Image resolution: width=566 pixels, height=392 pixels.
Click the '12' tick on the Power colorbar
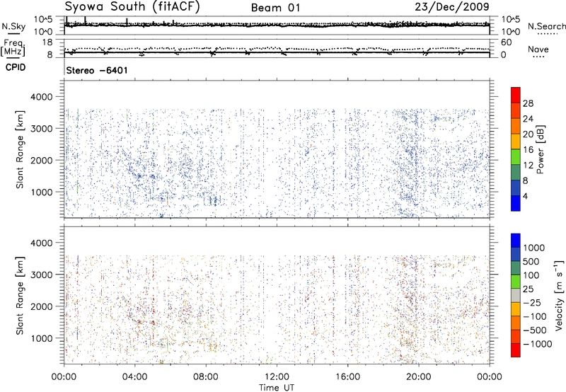click(x=528, y=166)
